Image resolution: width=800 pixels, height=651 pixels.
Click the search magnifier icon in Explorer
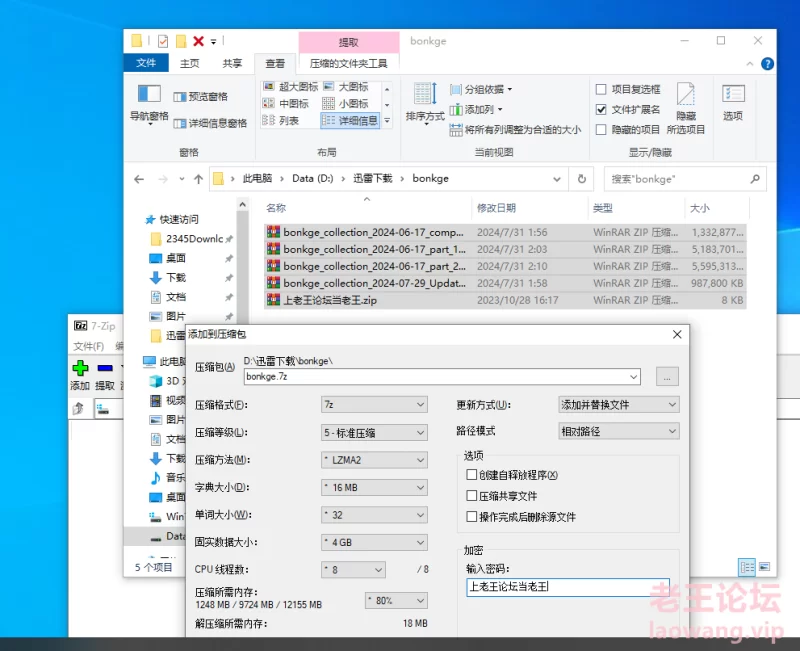click(x=755, y=179)
